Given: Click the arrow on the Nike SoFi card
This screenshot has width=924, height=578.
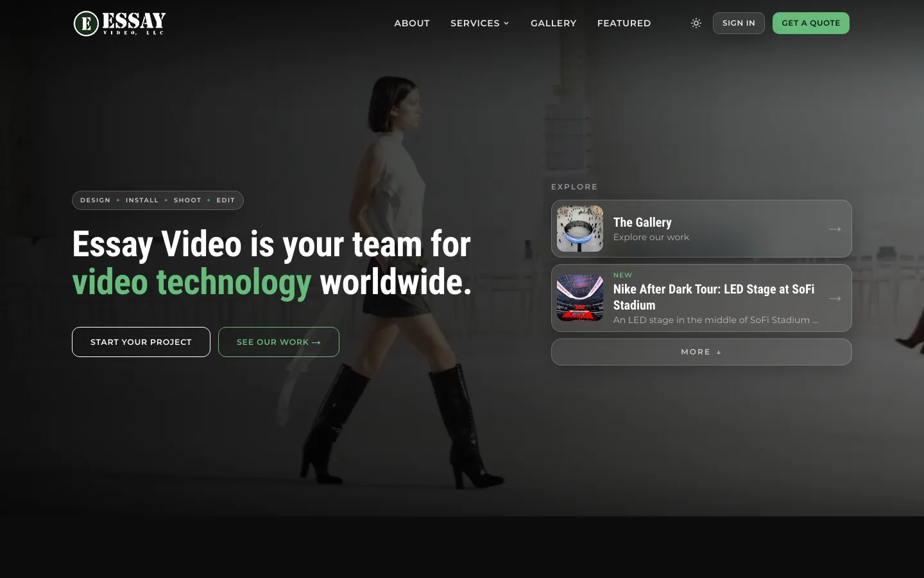Looking at the screenshot, I should pyautogui.click(x=835, y=298).
